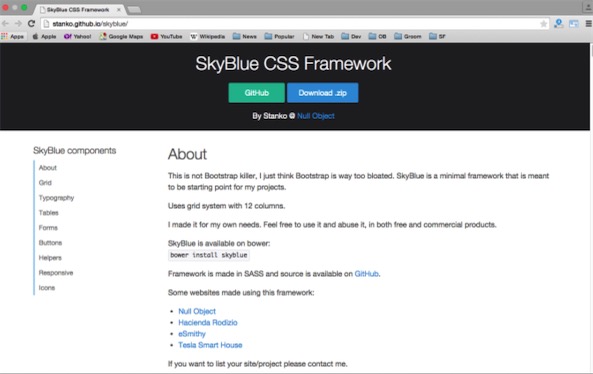Click the SkyBlue CSS Framework title
593x374 pixels.
[x=293, y=64]
